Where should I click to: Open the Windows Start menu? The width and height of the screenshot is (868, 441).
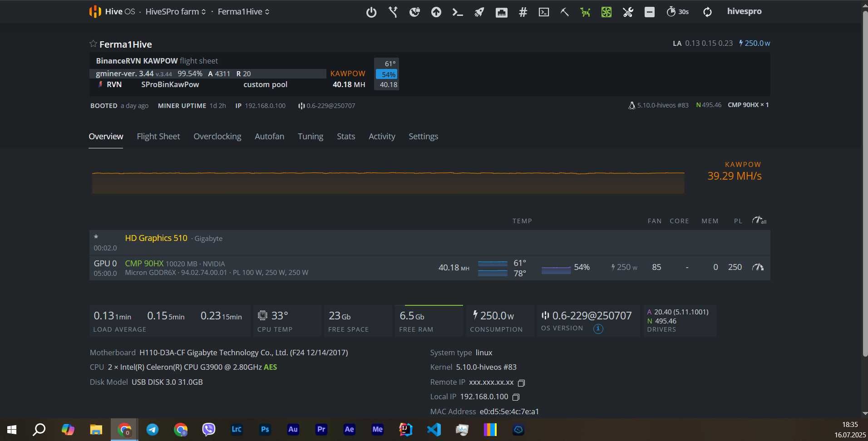(12, 429)
